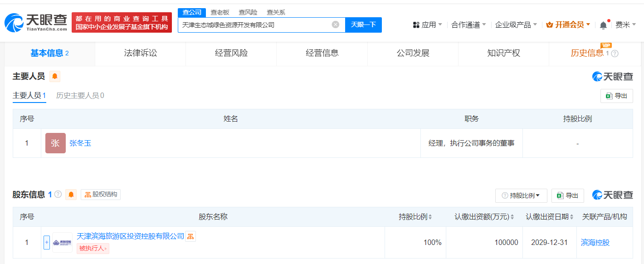The height and width of the screenshot is (264, 644).
Task: Click the alert bell beside 主要人员
Action: (x=55, y=76)
